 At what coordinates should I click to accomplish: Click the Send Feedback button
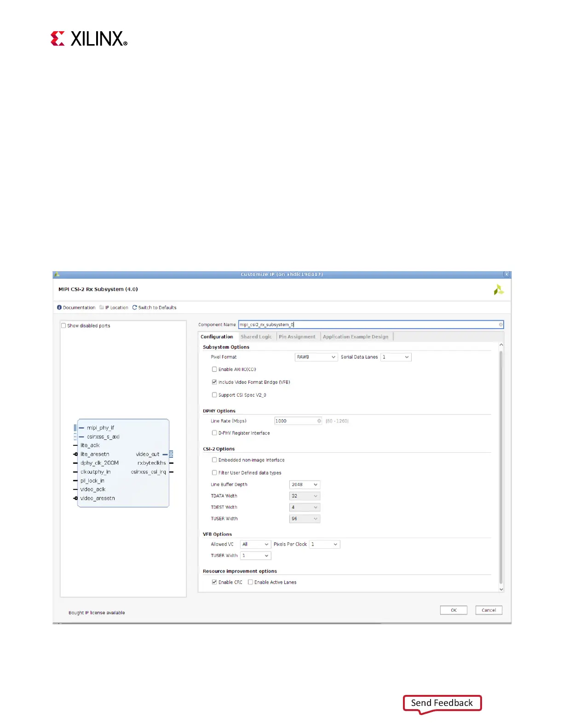[442, 703]
